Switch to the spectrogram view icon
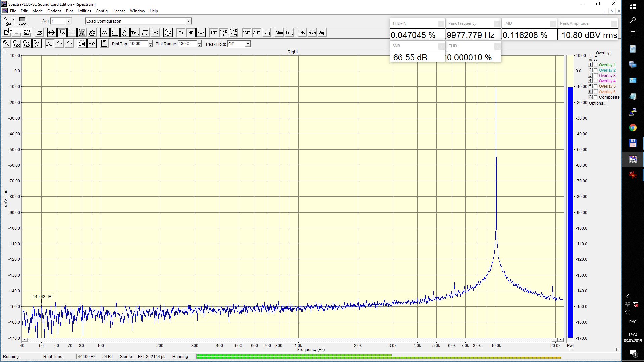Viewport: 644px width, 362px height. (82, 33)
